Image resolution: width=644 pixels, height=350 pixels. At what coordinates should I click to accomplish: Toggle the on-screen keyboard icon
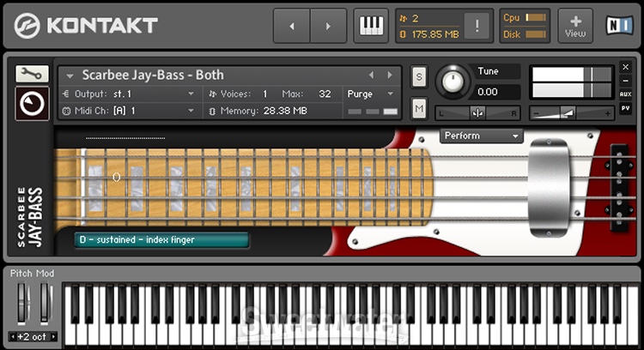[371, 27]
